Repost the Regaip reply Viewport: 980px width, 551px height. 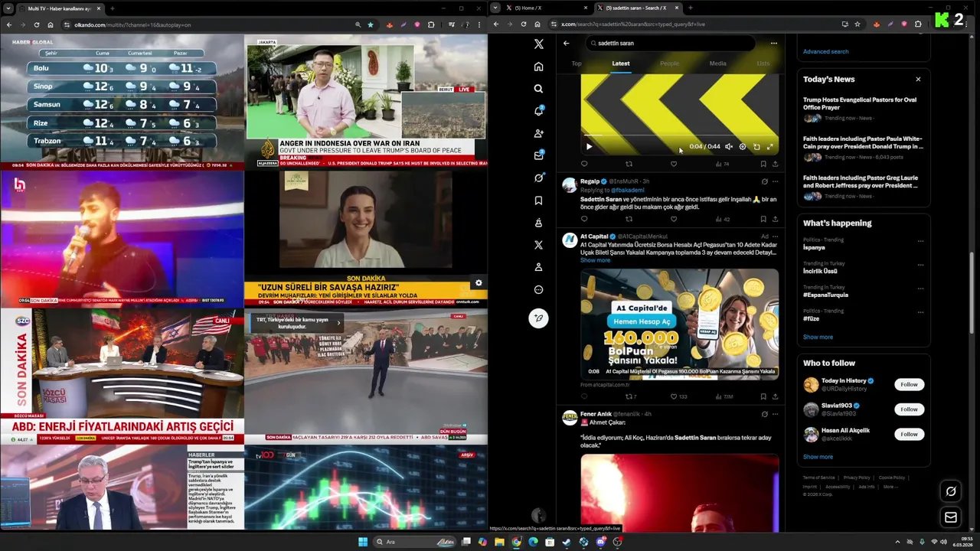click(x=629, y=219)
